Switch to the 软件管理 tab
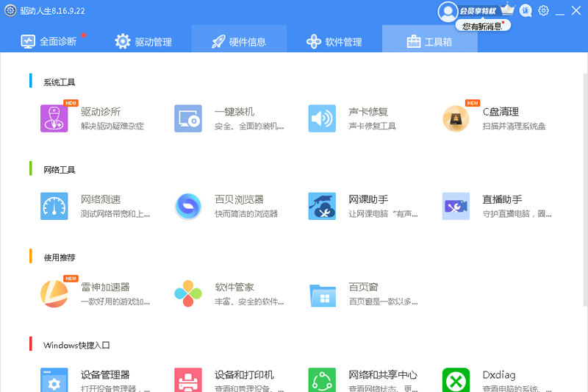The image size is (588, 392). click(334, 41)
